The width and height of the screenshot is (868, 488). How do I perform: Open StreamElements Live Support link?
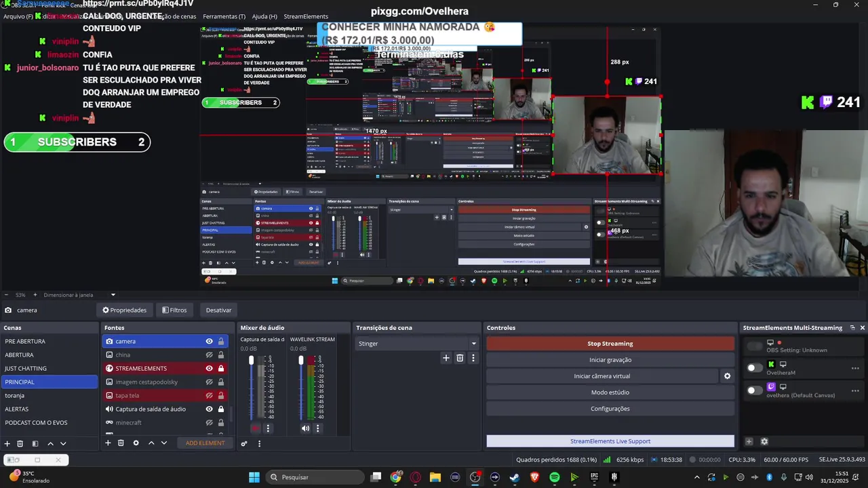click(x=610, y=441)
